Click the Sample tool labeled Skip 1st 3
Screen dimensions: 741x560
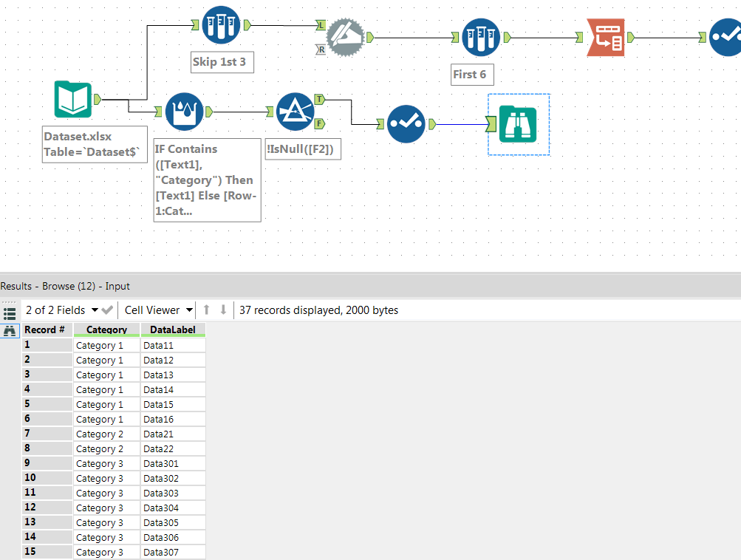221,24
